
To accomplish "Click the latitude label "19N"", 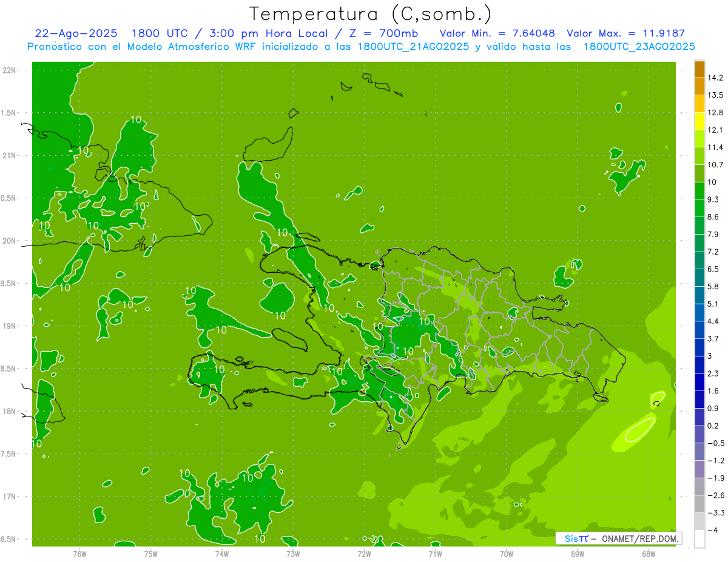I will coord(8,326).
